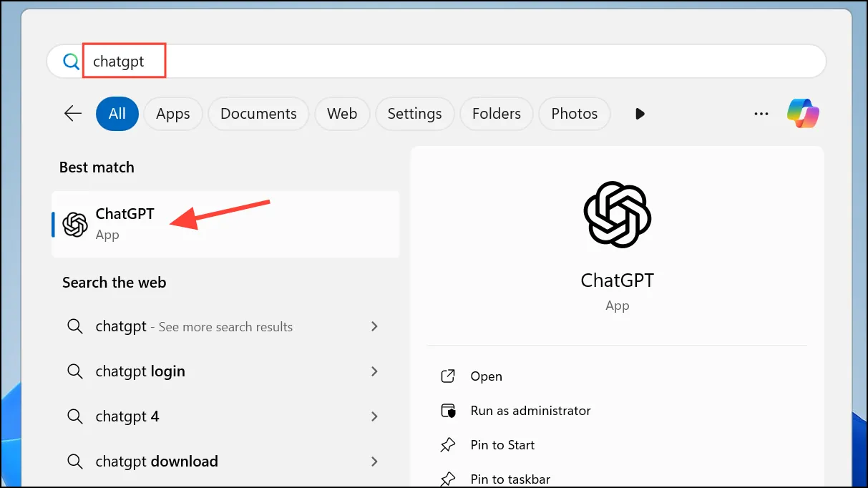Click the back arrow icon
868x488 pixels.
[73, 114]
